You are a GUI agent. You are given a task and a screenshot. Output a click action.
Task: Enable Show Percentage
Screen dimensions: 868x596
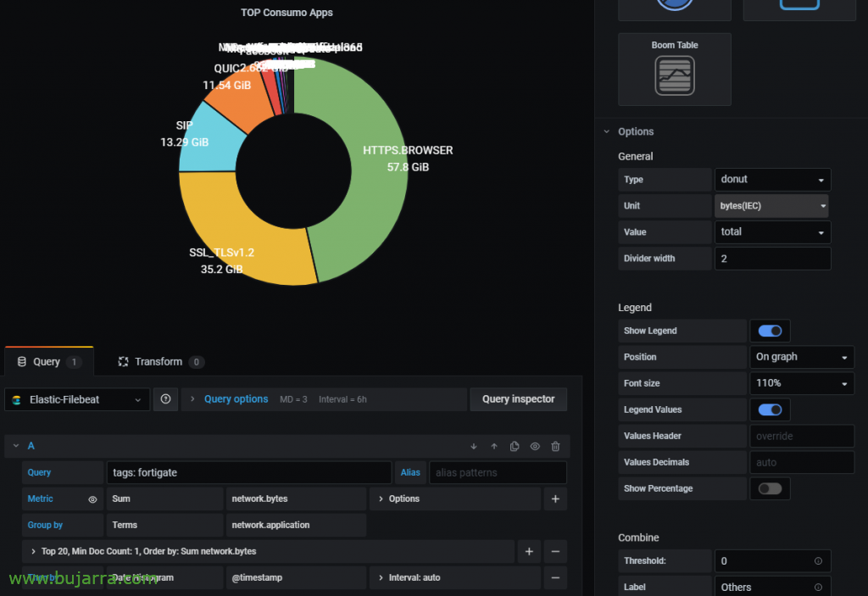tap(770, 488)
